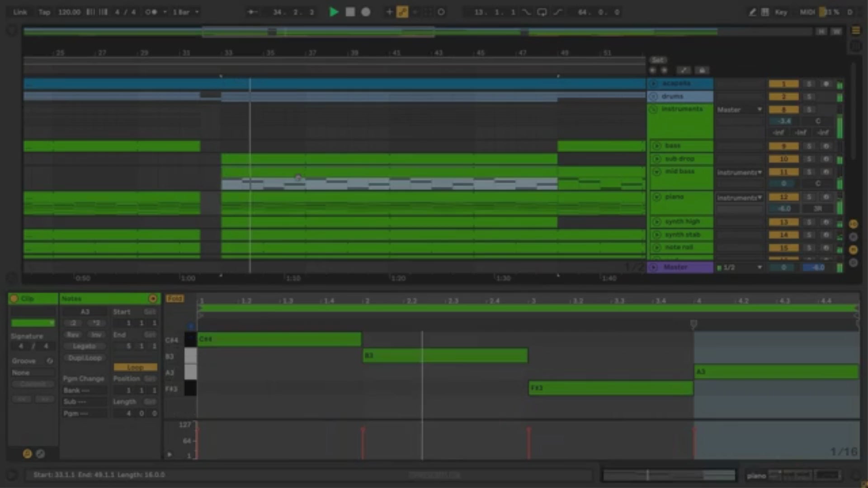Toggle the Link button
This screenshot has width=868, height=488.
[x=20, y=12]
